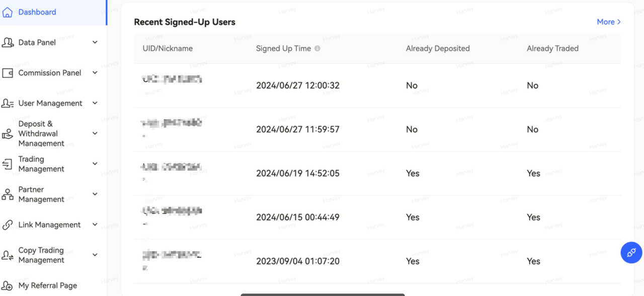Viewport: 644px width, 296px height.
Task: Click the Copy Trading Management icon
Action: tap(8, 255)
